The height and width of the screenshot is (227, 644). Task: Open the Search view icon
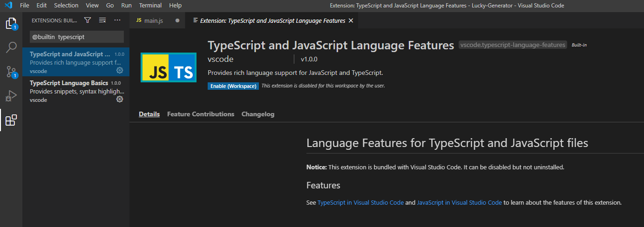point(11,47)
